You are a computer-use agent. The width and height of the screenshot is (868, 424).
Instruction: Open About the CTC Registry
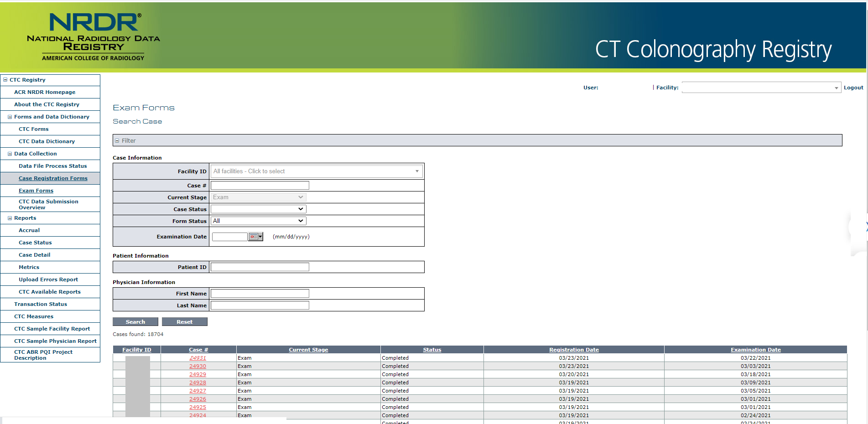point(47,104)
